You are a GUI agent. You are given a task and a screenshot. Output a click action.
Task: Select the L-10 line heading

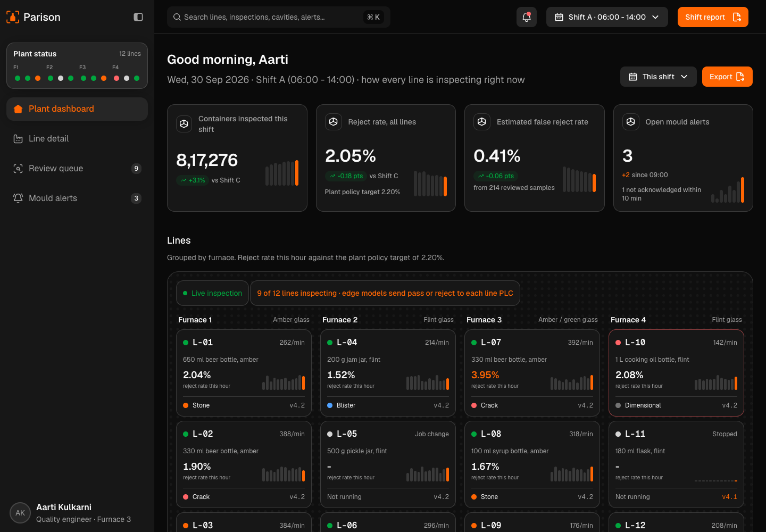click(635, 343)
